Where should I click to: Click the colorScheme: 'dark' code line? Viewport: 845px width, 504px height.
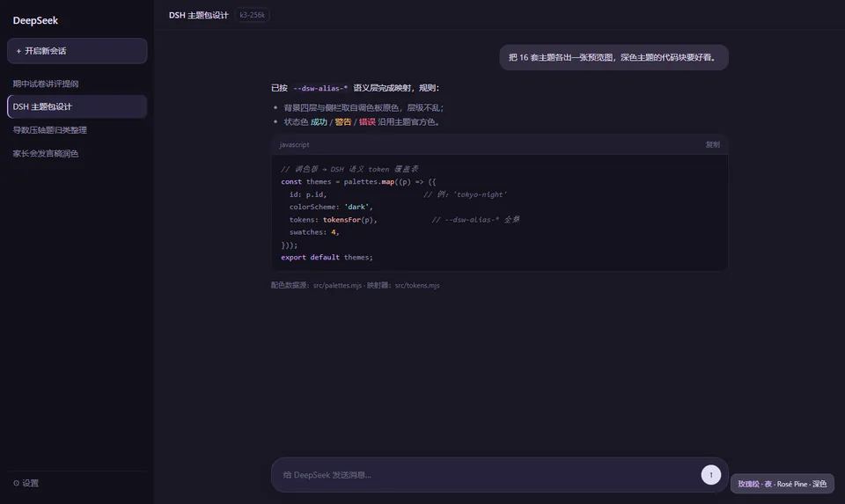tap(331, 207)
